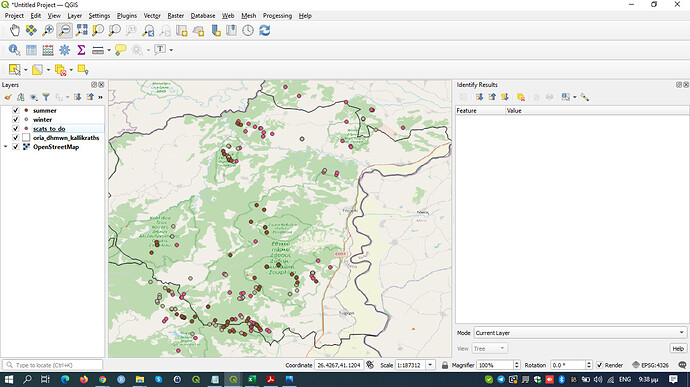
Task: Disable the Render checkbox
Action: tap(599, 365)
